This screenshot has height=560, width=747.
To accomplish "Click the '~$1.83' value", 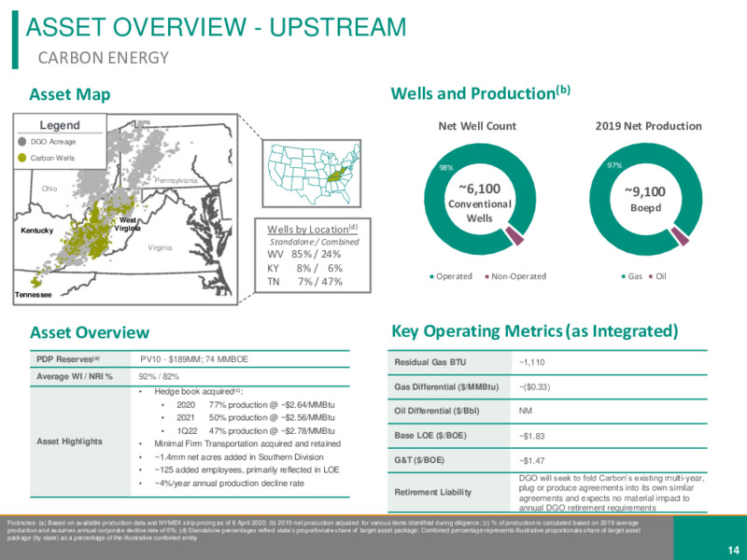I will pyautogui.click(x=531, y=436).
